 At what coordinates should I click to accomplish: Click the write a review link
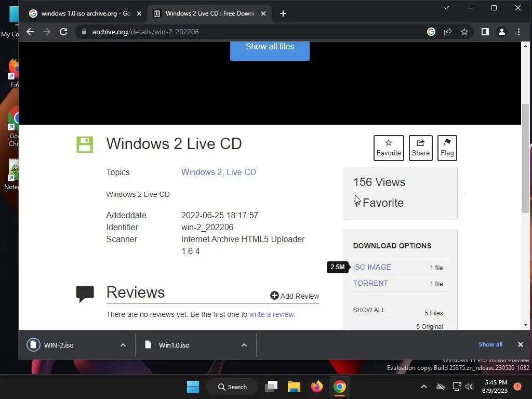coord(272,314)
